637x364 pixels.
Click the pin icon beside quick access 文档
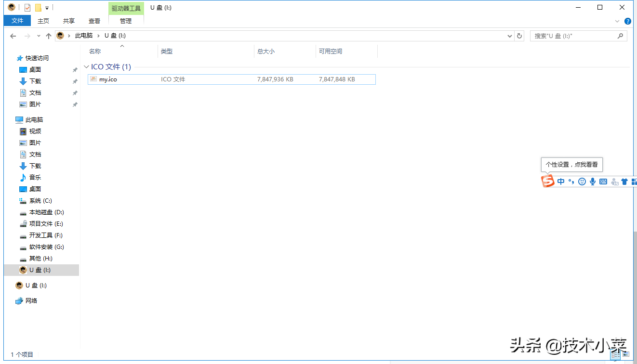[x=75, y=93]
